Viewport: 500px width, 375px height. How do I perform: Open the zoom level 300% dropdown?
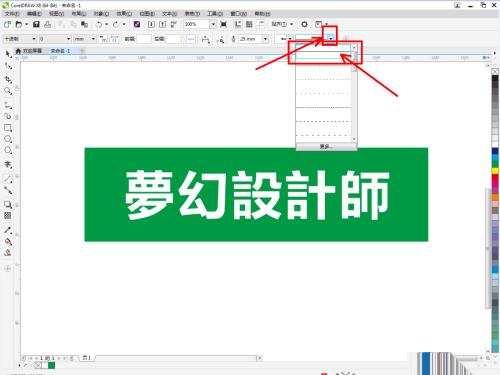(x=213, y=24)
